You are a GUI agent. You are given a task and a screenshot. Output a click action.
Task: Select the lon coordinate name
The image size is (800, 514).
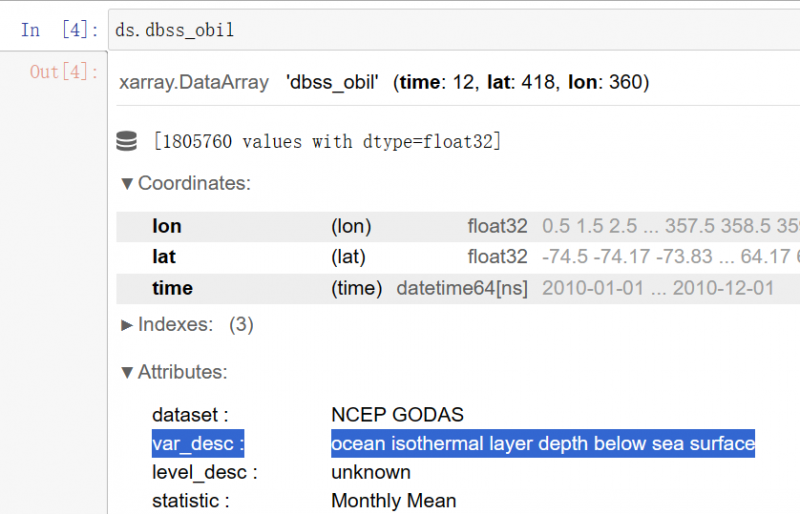click(x=167, y=227)
